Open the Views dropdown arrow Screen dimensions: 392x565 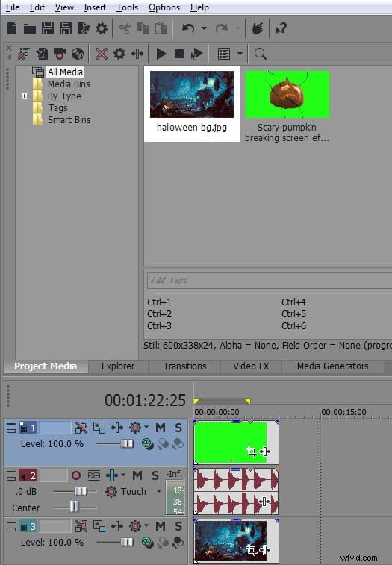coord(240,54)
